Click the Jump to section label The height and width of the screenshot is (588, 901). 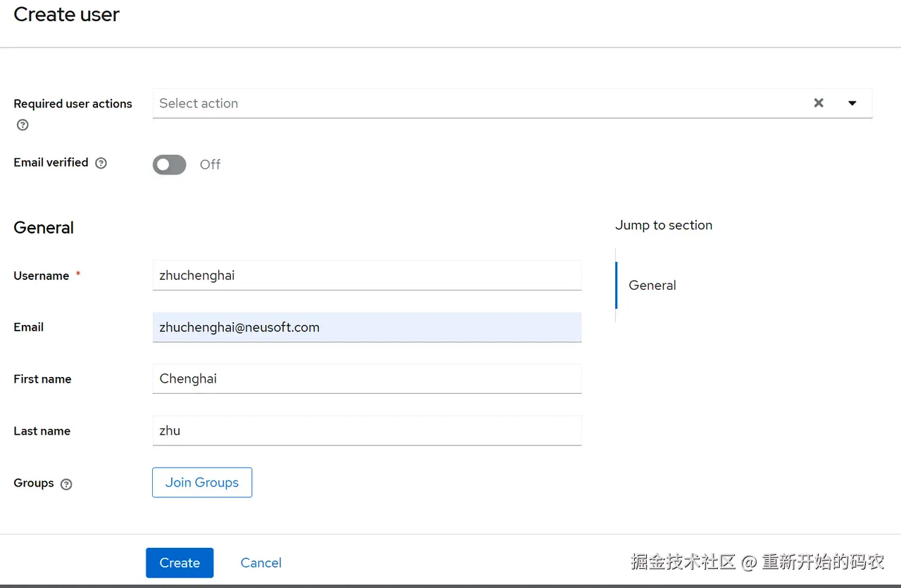[664, 225]
